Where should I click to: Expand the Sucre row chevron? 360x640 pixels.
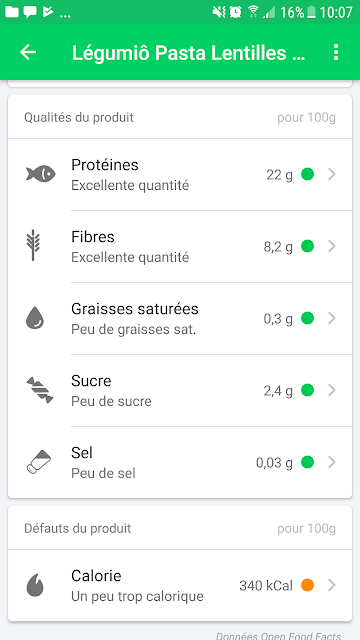pos(332,390)
